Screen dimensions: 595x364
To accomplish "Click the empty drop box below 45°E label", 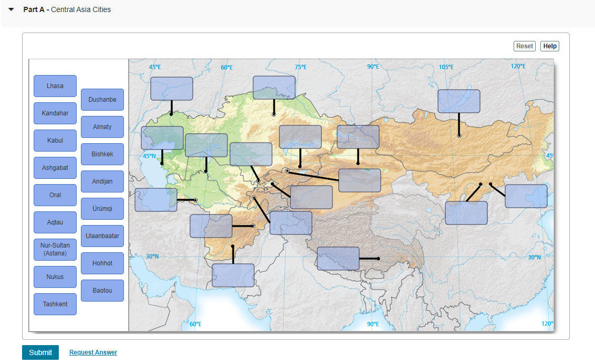I will pos(172,89).
